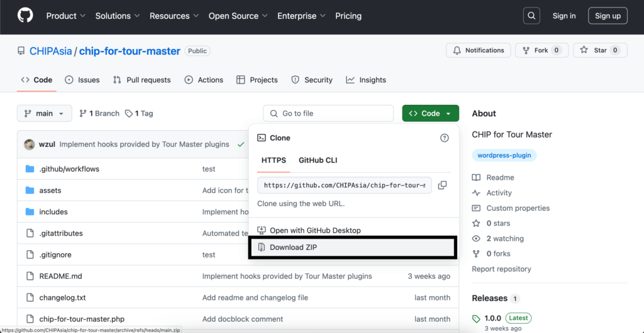Open the main branch dropdown

pos(45,114)
